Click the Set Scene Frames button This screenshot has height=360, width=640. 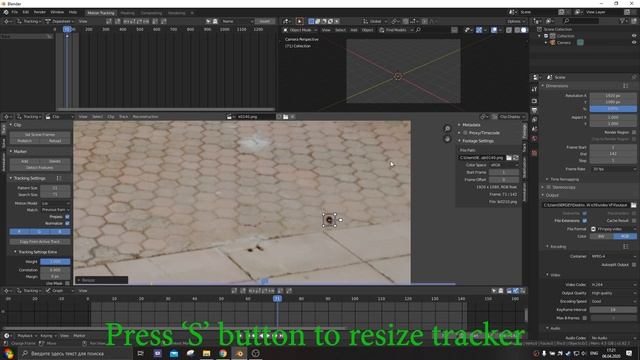coord(40,134)
